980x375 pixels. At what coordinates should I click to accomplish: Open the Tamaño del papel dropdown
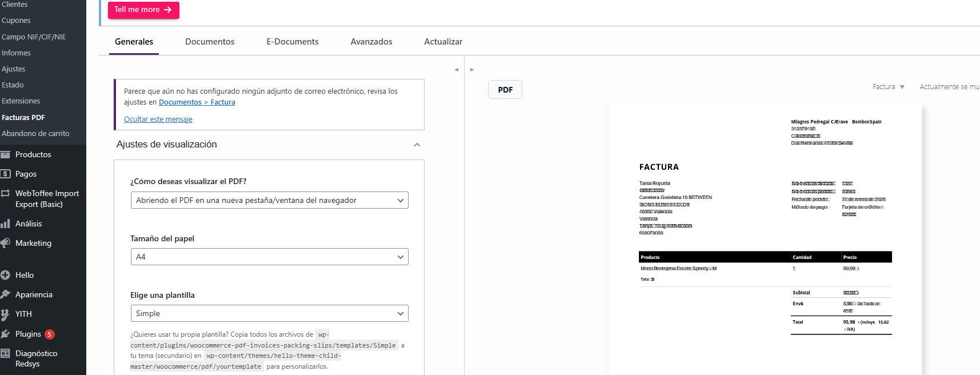pos(269,257)
